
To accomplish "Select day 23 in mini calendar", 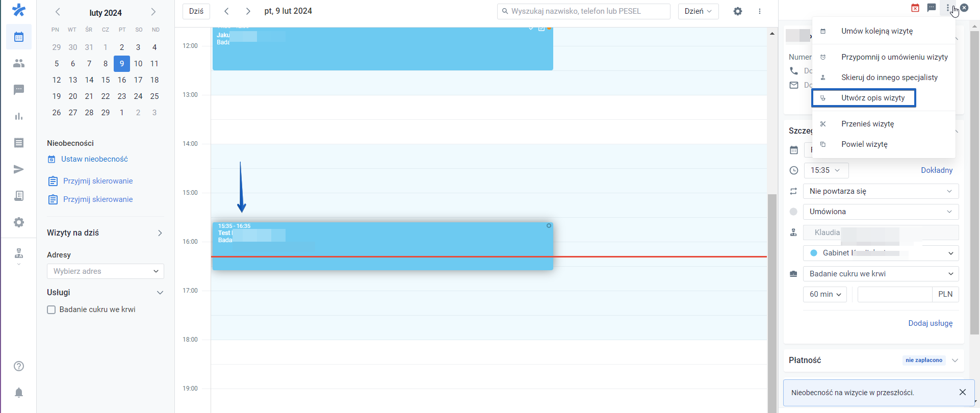I will tap(122, 96).
